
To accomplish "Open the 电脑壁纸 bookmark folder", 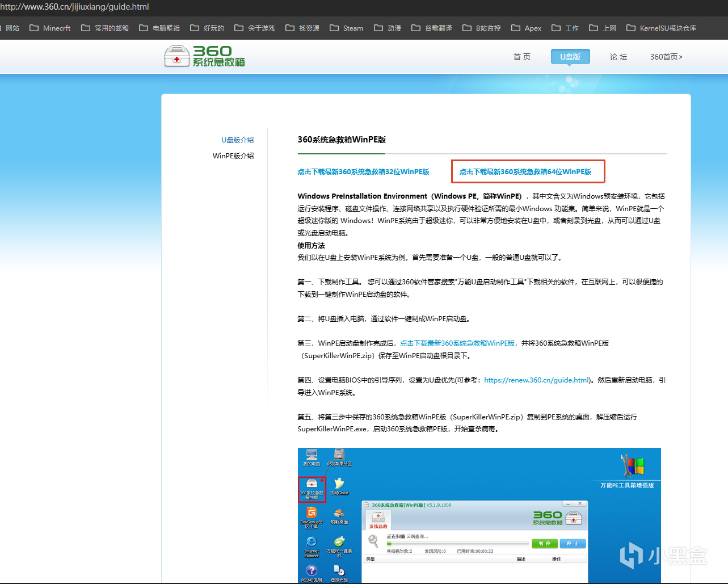I will pyautogui.click(x=159, y=28).
